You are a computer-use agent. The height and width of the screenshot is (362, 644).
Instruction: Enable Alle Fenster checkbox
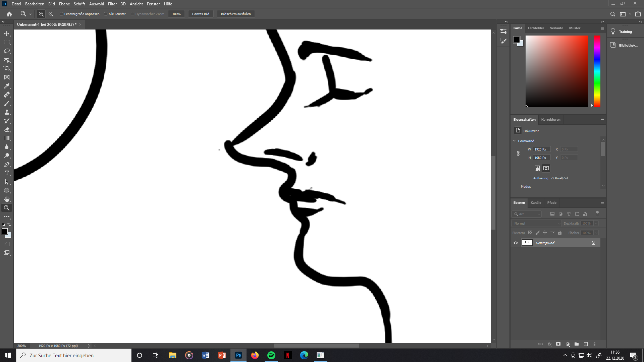pos(106,14)
